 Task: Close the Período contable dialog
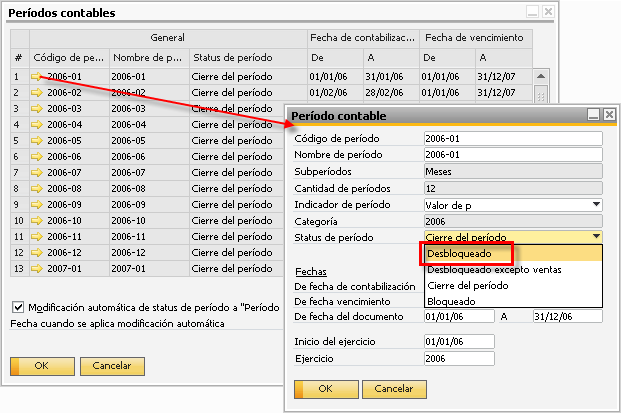(x=609, y=115)
